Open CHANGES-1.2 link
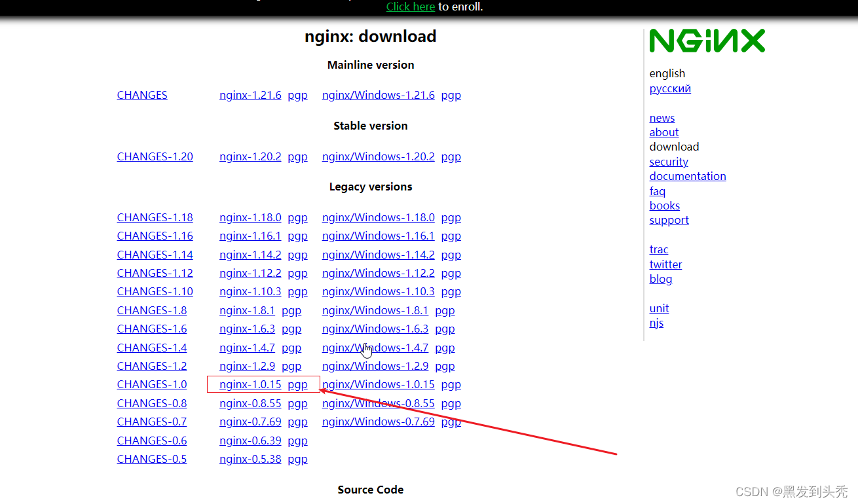This screenshot has height=504, width=858. [x=152, y=366]
